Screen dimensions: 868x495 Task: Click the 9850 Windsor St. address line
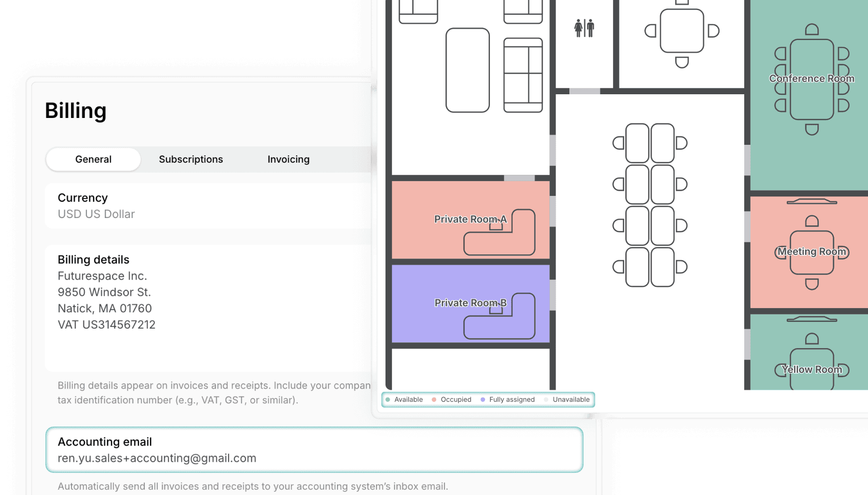[104, 292]
